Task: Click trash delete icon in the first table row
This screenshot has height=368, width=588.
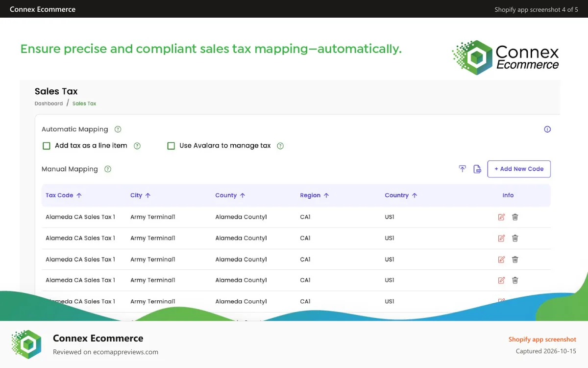Action: tap(515, 217)
